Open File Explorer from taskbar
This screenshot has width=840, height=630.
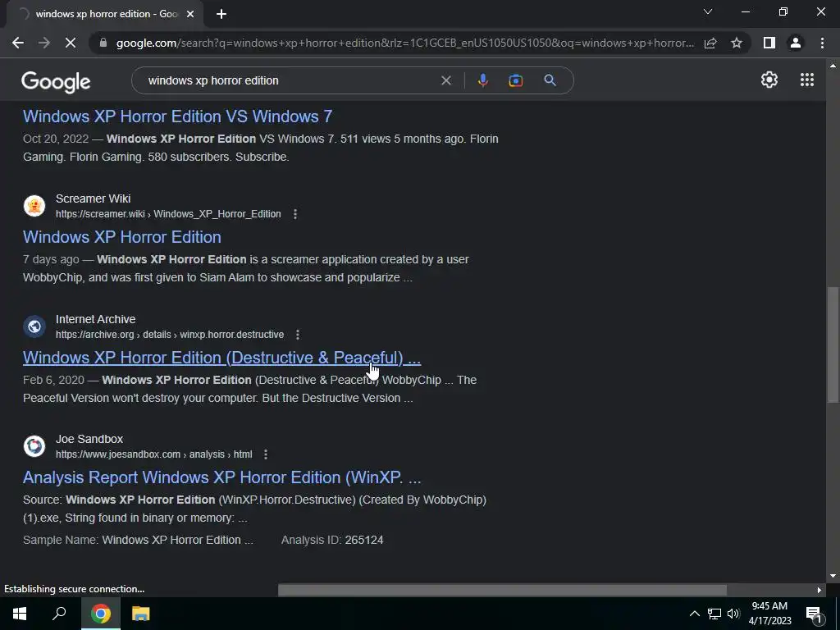click(141, 614)
